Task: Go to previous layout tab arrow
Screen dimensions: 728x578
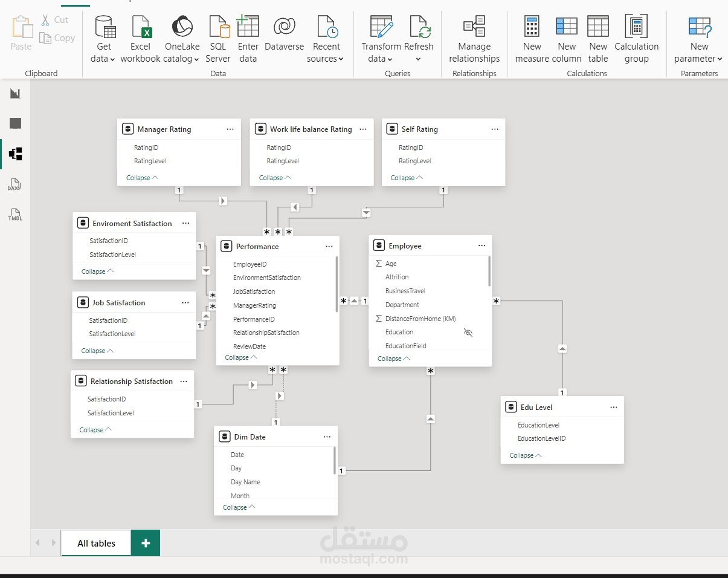Action: (x=37, y=543)
